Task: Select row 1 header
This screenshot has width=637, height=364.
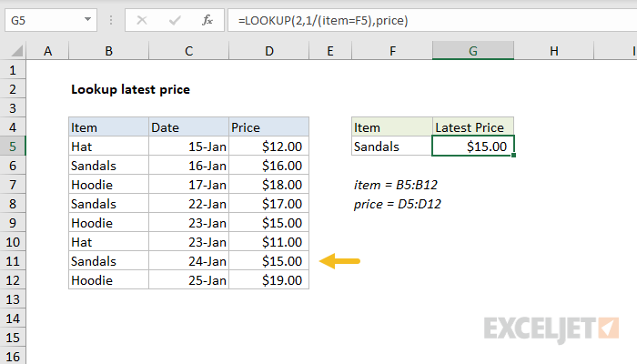Action: (x=13, y=70)
